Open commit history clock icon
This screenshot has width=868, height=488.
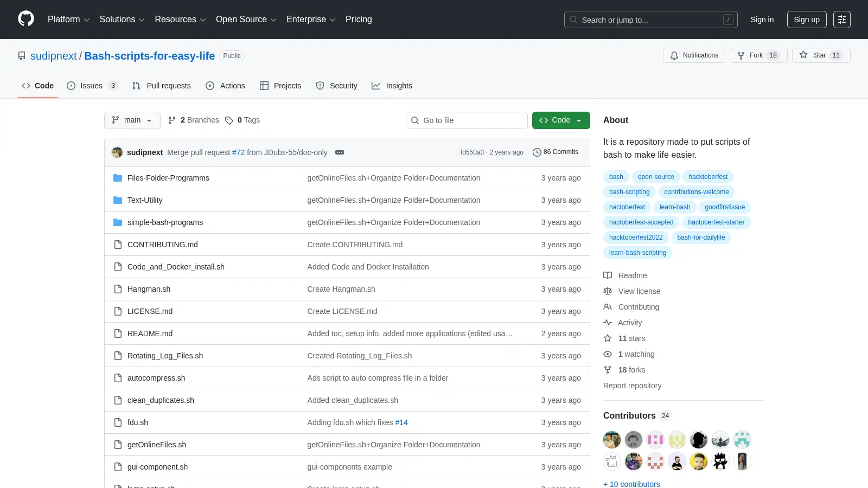[x=537, y=152]
